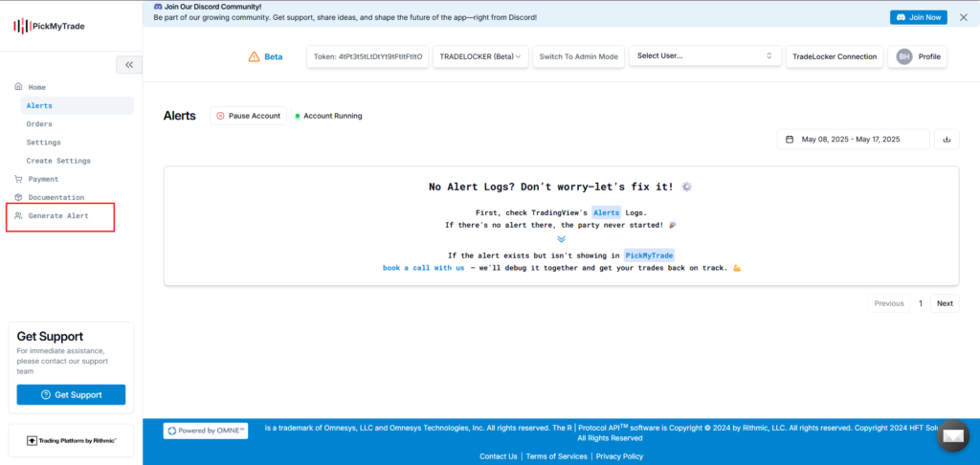Click the Previous pagination button
This screenshot has width=980, height=465.
[x=889, y=303]
